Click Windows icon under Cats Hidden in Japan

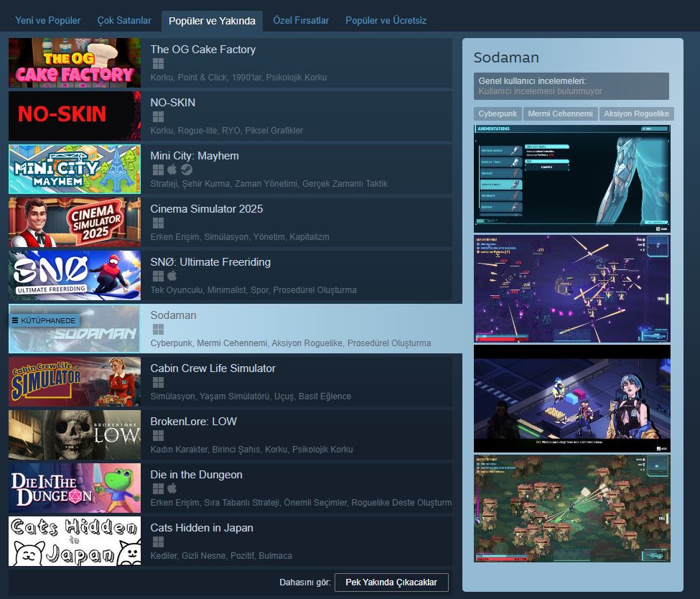(x=158, y=542)
